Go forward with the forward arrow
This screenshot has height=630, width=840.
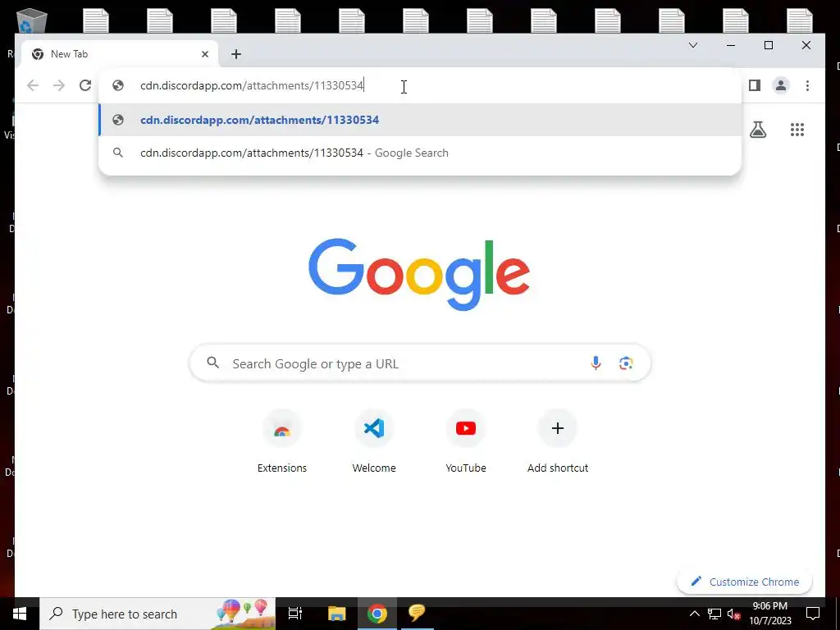[x=59, y=85]
